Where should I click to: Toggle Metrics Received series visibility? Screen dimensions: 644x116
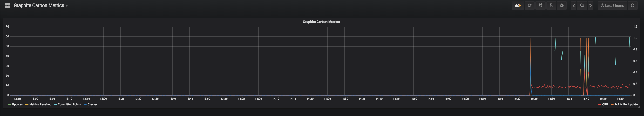40,104
